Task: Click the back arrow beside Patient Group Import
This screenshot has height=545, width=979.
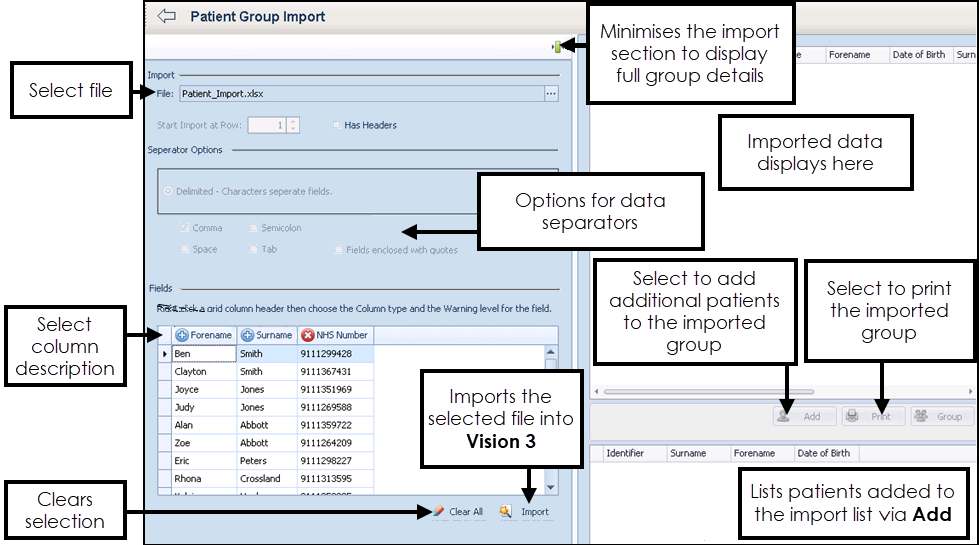Action: pyautogui.click(x=166, y=17)
